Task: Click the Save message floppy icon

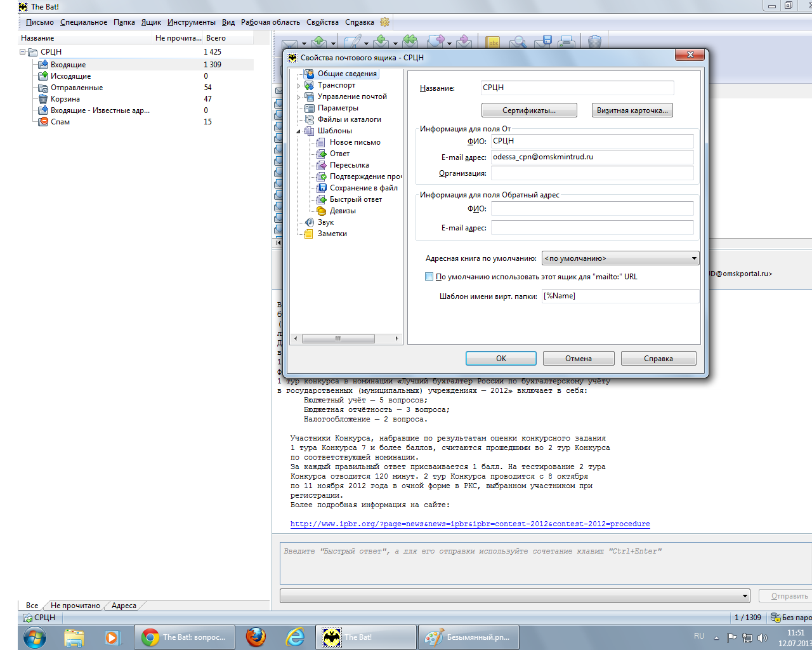Action: 543,42
